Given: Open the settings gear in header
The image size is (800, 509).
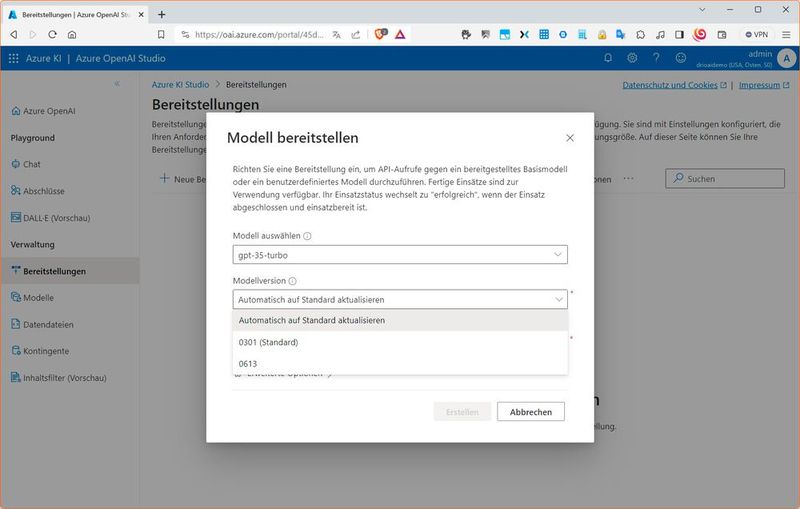Looking at the screenshot, I should coord(632,58).
